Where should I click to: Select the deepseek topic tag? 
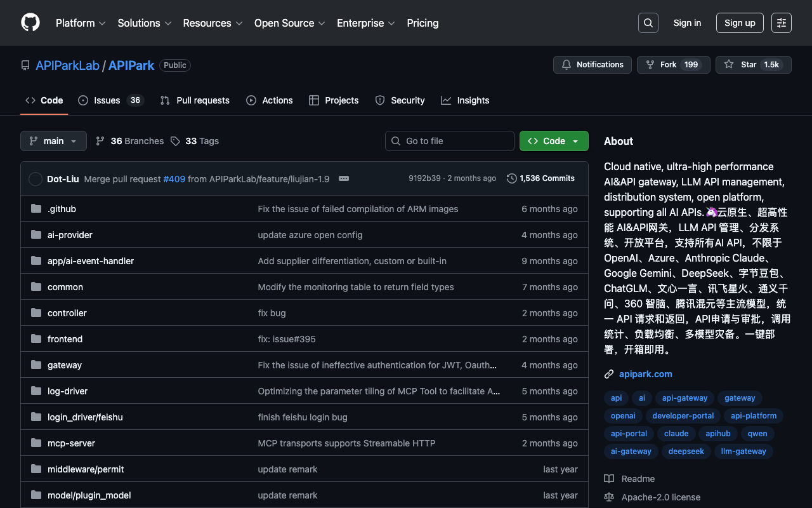point(686,451)
